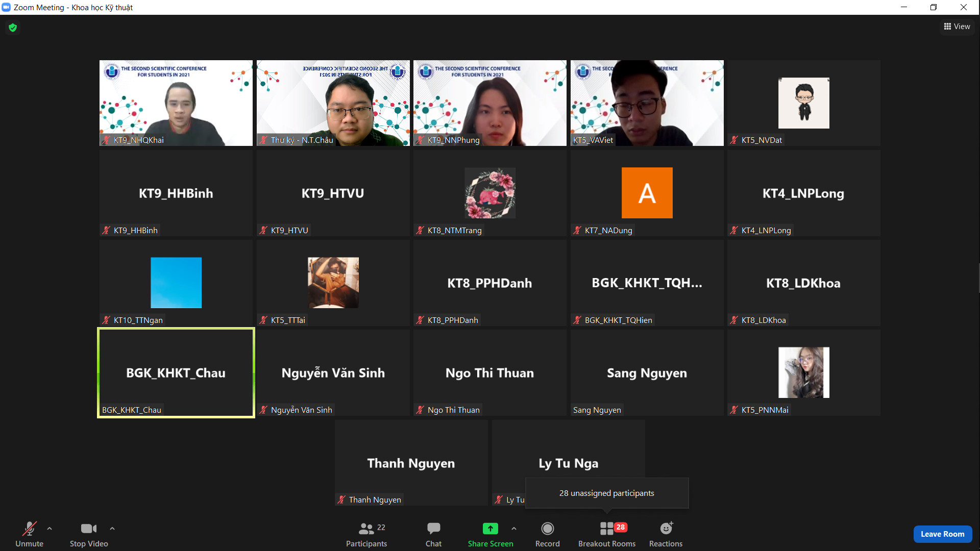Click the Leave Room button
The image size is (980, 551).
[x=942, y=534]
